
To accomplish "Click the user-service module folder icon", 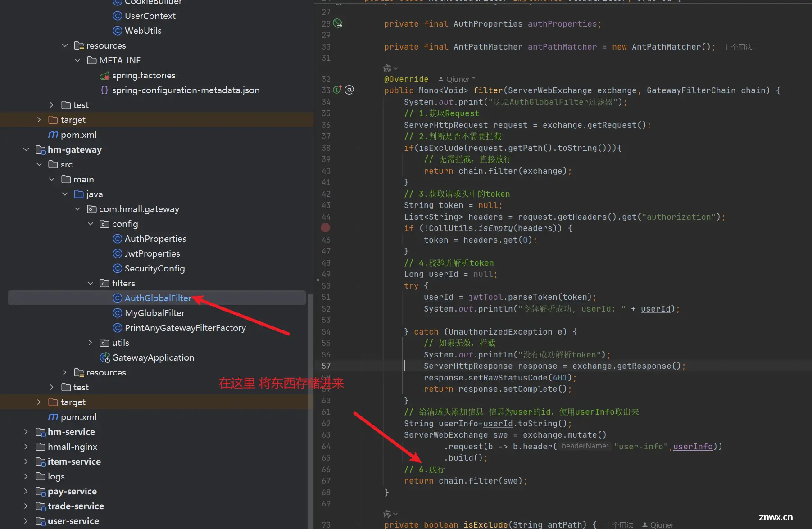I will [41, 521].
